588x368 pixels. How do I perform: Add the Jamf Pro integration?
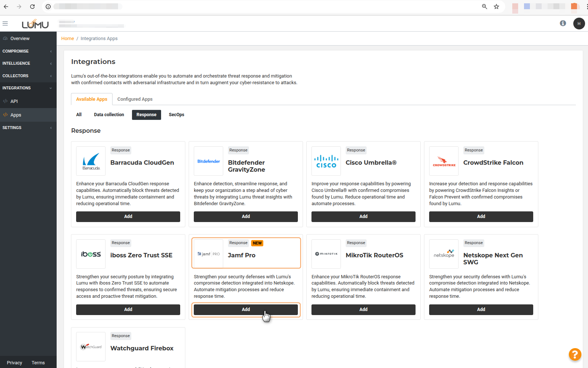(x=246, y=310)
